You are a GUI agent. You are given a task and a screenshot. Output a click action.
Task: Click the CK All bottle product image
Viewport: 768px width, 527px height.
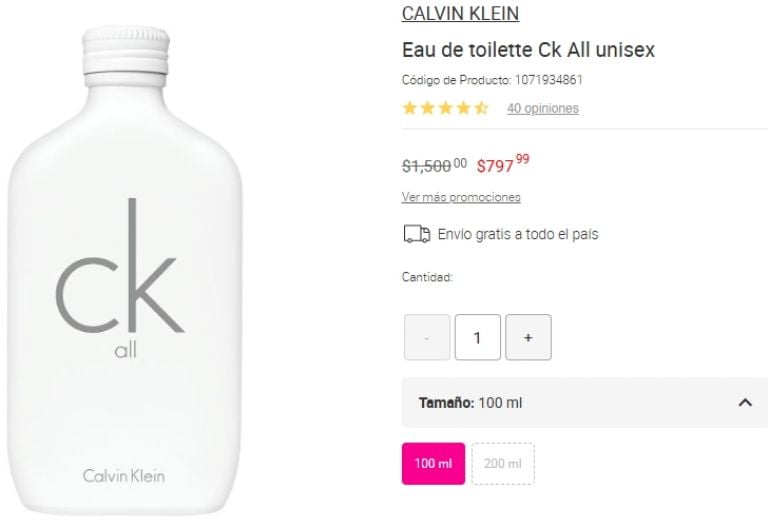124,270
